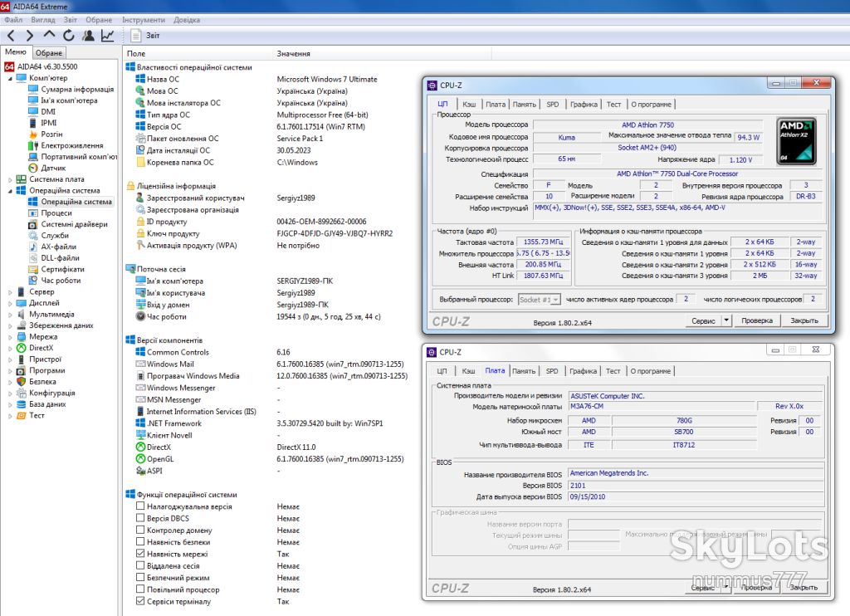This screenshot has height=616, width=850.
Task: Open the graph chart toolbar icon
Action: (107, 36)
